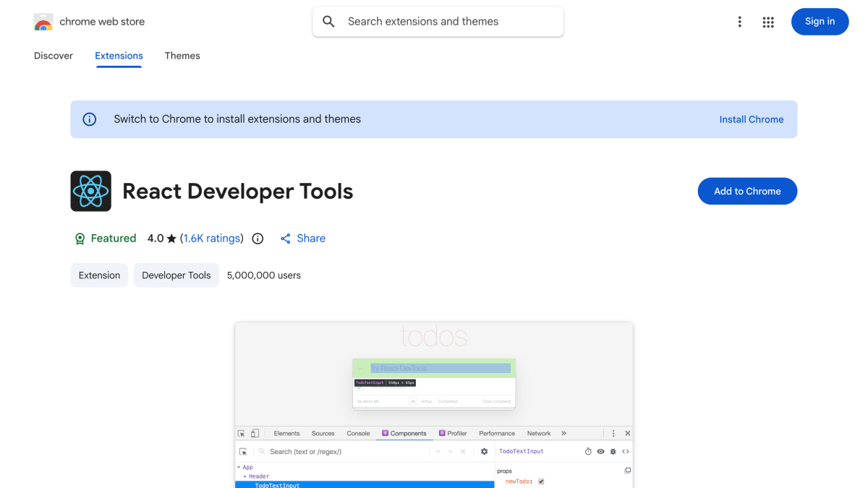Select the Extensions tab
Screen dimensions: 868x488
coord(119,56)
